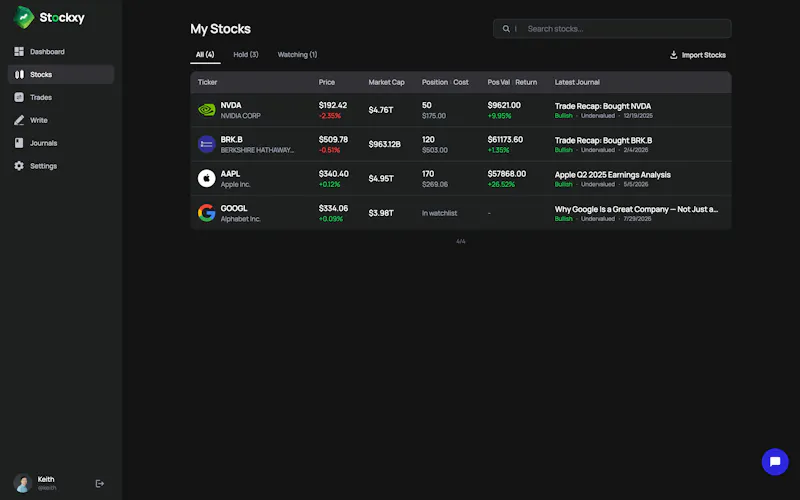Click the Alphabet Inc. company name
The width and height of the screenshot is (800, 500).
coord(240,219)
